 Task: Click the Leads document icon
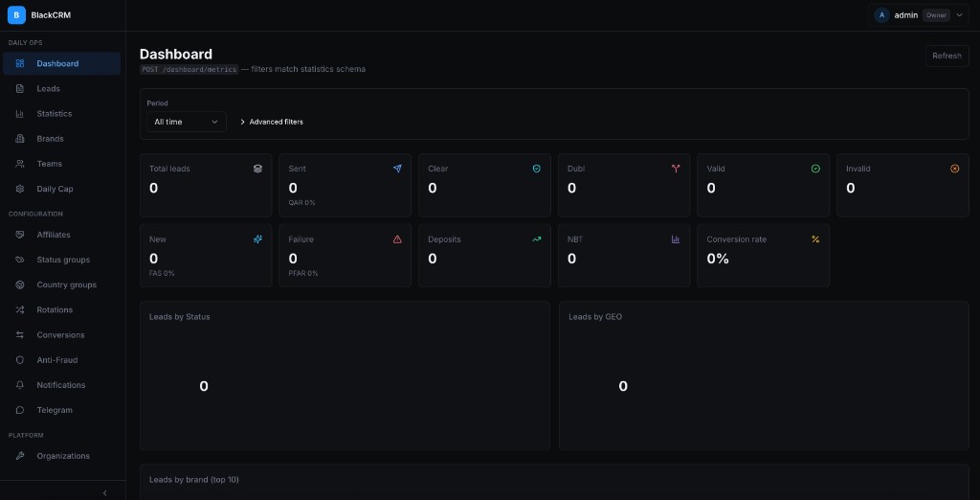click(20, 89)
